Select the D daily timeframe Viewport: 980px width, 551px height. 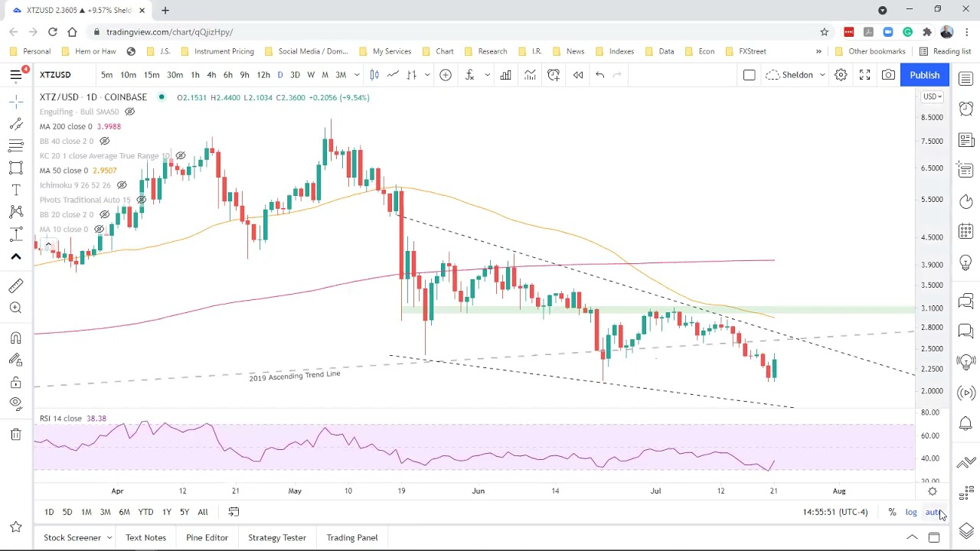pyautogui.click(x=280, y=74)
